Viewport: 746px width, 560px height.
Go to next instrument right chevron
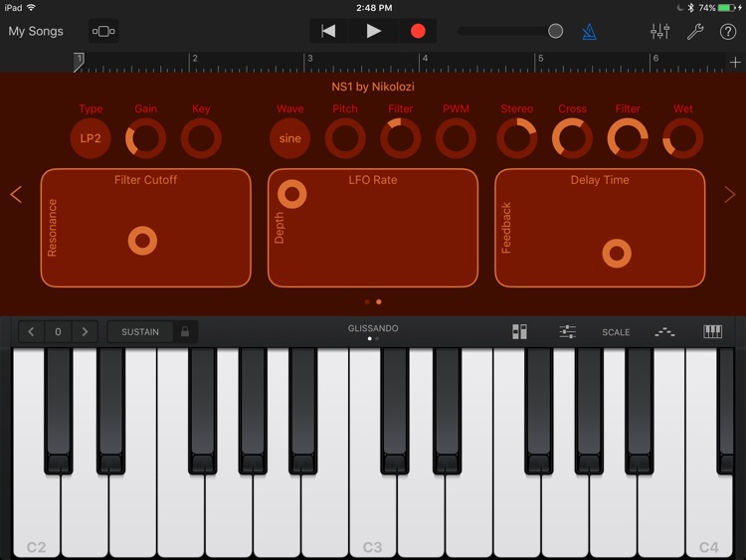730,194
